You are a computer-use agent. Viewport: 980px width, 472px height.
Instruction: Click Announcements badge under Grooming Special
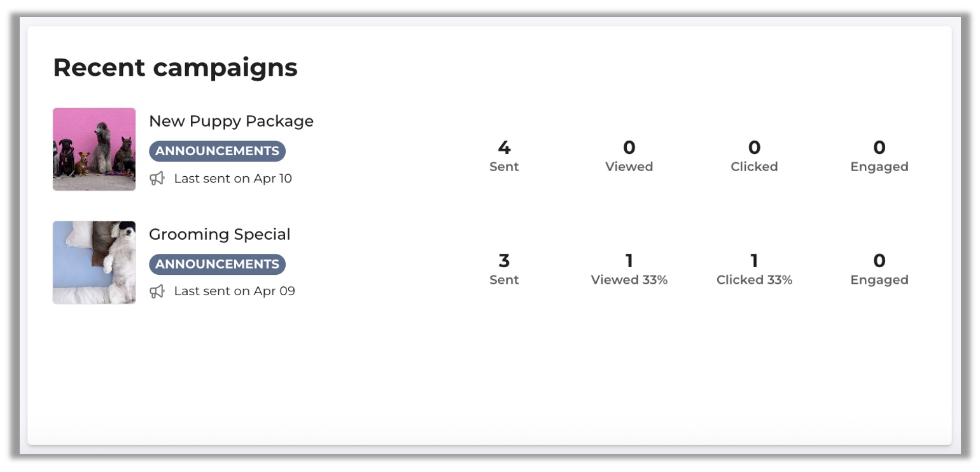point(217,264)
